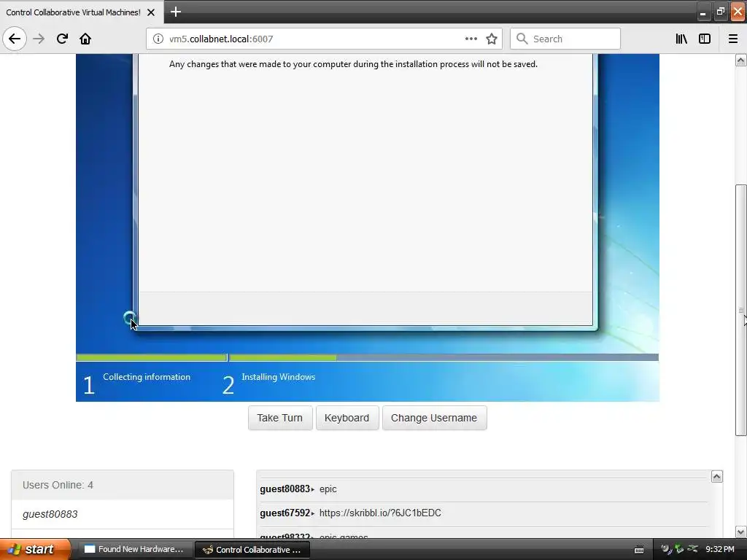Switch to Found New Hardware taskbar item
The image size is (747, 560).
coord(134,549)
